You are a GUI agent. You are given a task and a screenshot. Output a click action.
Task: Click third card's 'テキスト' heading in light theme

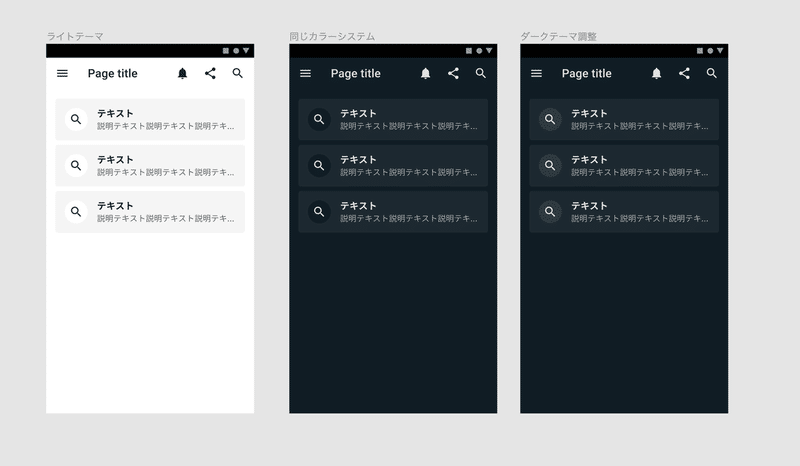(x=115, y=206)
